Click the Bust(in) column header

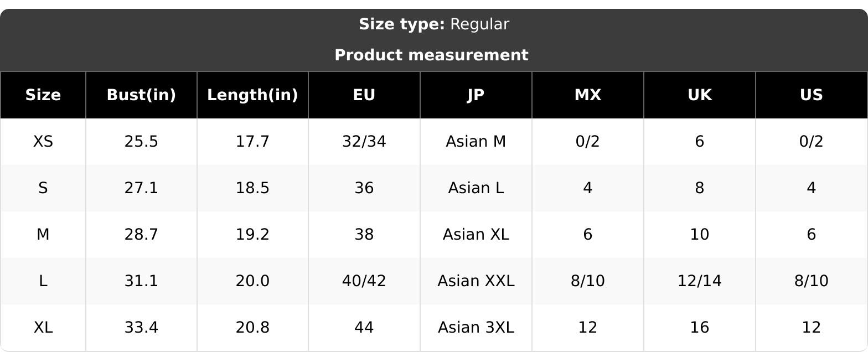[x=141, y=95]
